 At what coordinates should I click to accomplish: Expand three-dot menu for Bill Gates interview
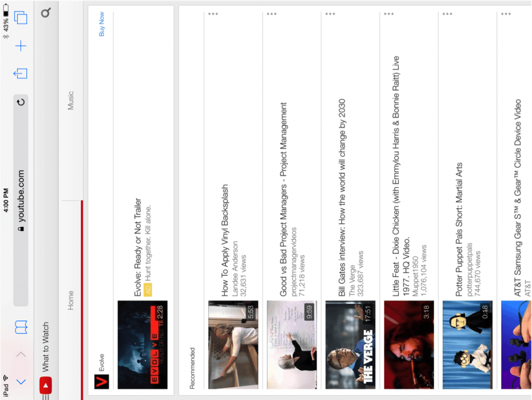[330, 14]
